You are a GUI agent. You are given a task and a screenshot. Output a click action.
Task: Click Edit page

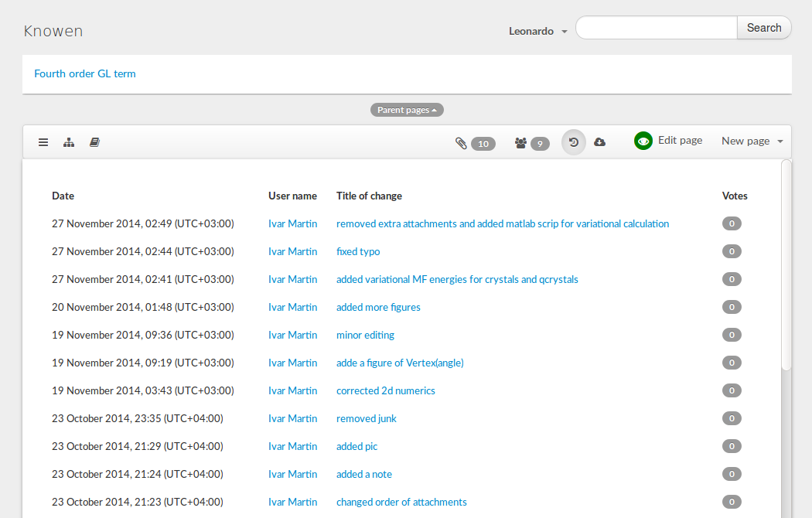pos(680,141)
